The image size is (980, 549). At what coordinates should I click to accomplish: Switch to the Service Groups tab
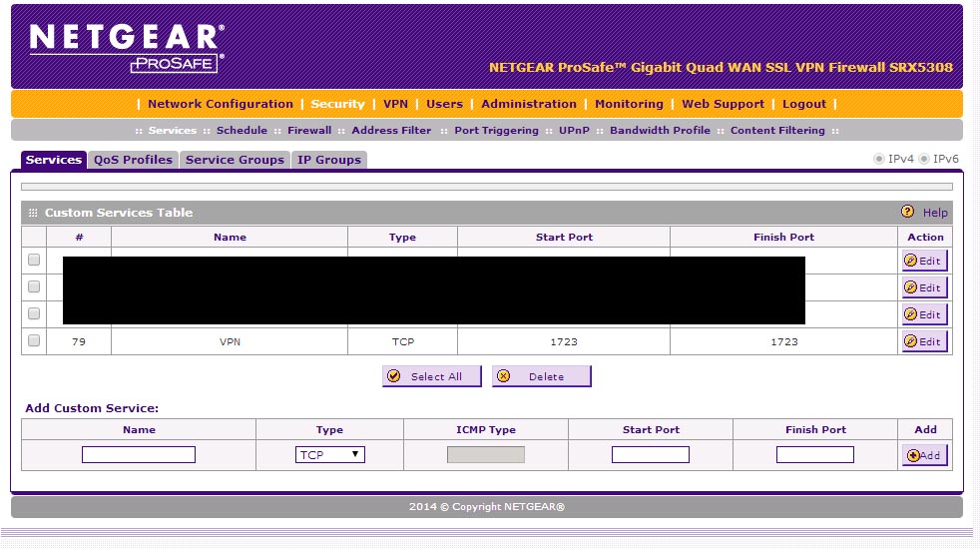click(235, 160)
